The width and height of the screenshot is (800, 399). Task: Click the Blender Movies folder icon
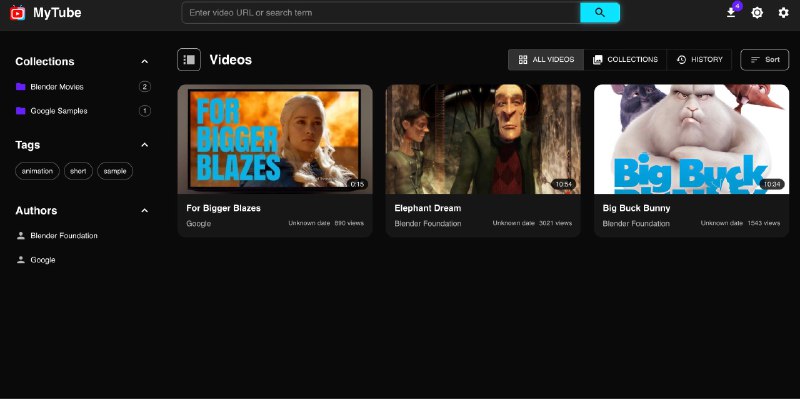point(20,87)
